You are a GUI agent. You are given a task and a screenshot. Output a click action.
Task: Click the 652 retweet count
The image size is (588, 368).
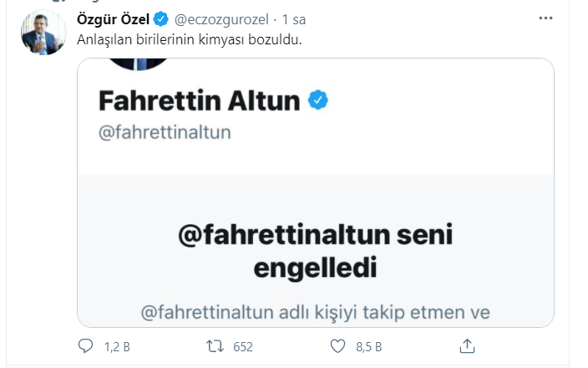243,345
